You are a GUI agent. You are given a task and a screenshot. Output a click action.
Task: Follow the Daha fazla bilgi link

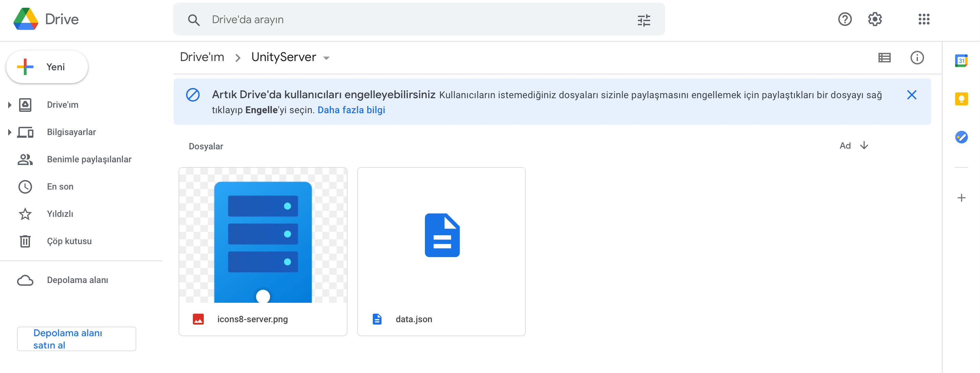pos(351,110)
